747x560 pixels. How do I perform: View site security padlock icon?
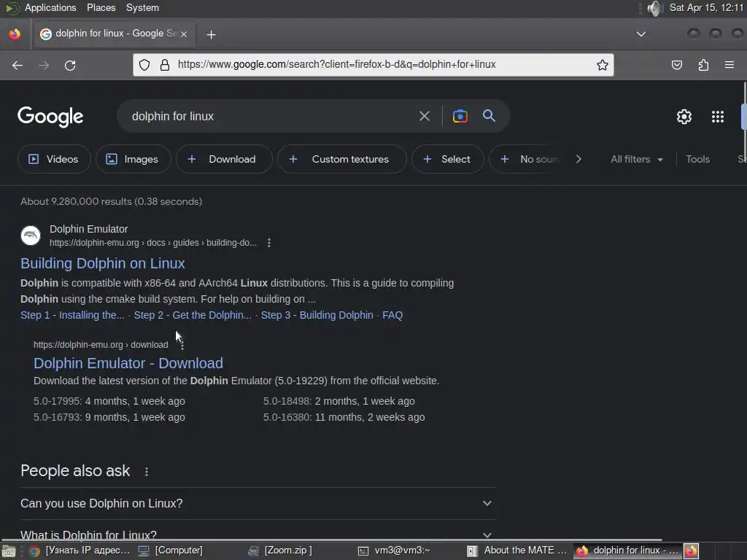[165, 65]
